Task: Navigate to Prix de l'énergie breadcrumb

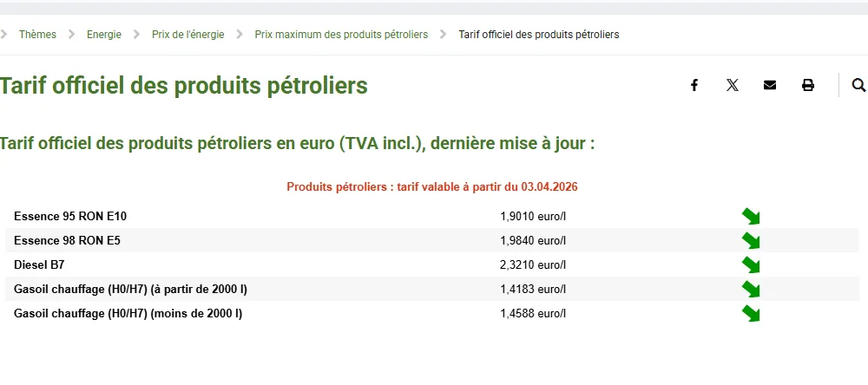Action: coord(187,35)
